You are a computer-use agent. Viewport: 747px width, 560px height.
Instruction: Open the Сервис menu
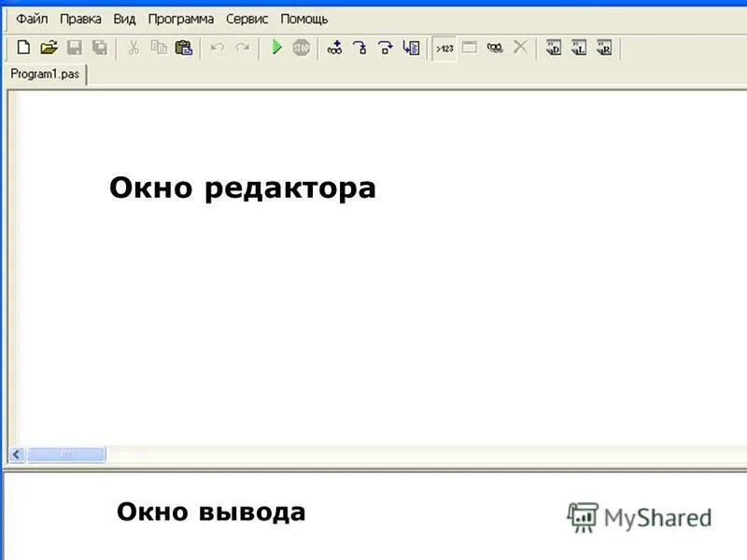247,18
